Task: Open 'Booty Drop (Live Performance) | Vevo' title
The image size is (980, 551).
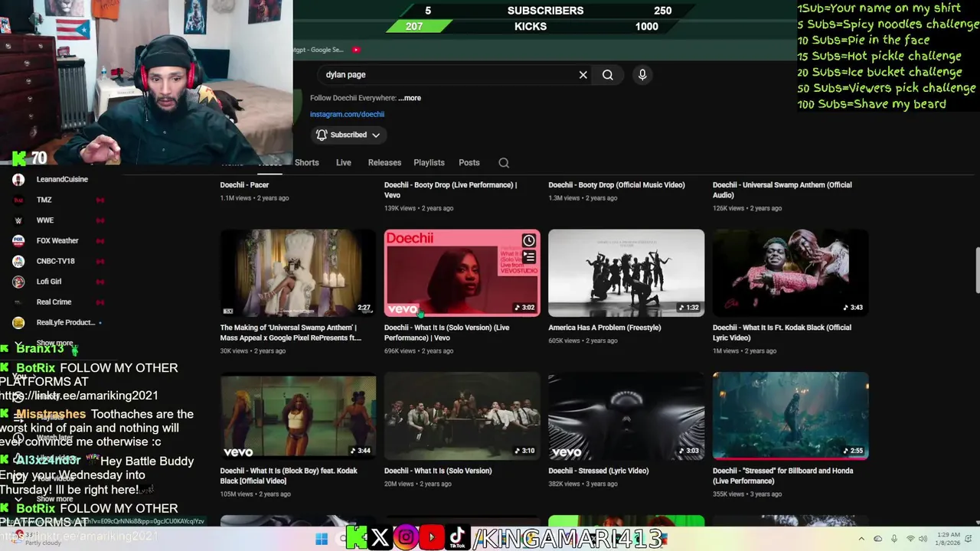Action: click(x=451, y=190)
